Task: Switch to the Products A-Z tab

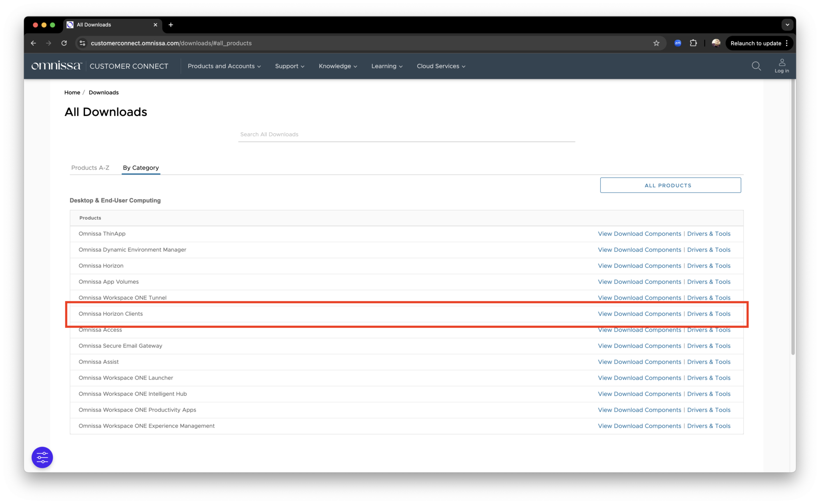Action: 90,168
